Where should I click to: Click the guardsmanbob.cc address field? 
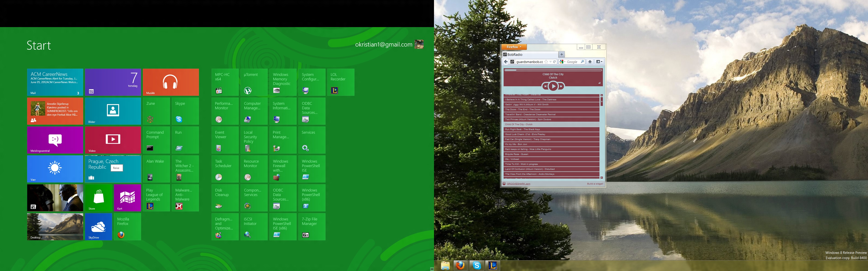pos(529,62)
